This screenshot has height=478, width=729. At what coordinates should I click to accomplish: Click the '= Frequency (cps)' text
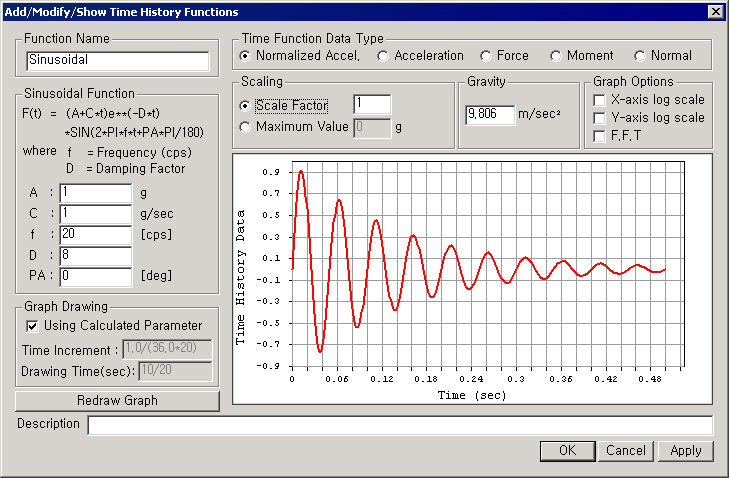(x=139, y=153)
